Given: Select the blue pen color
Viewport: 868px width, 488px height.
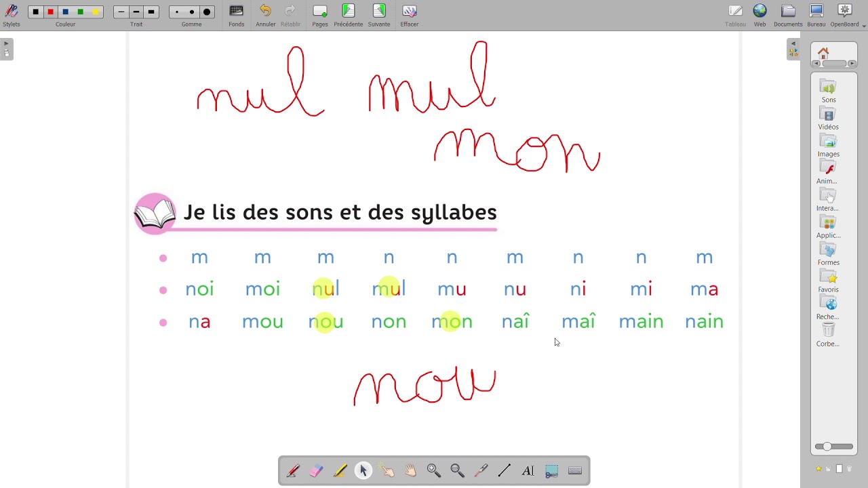Looking at the screenshot, I should pos(65,12).
